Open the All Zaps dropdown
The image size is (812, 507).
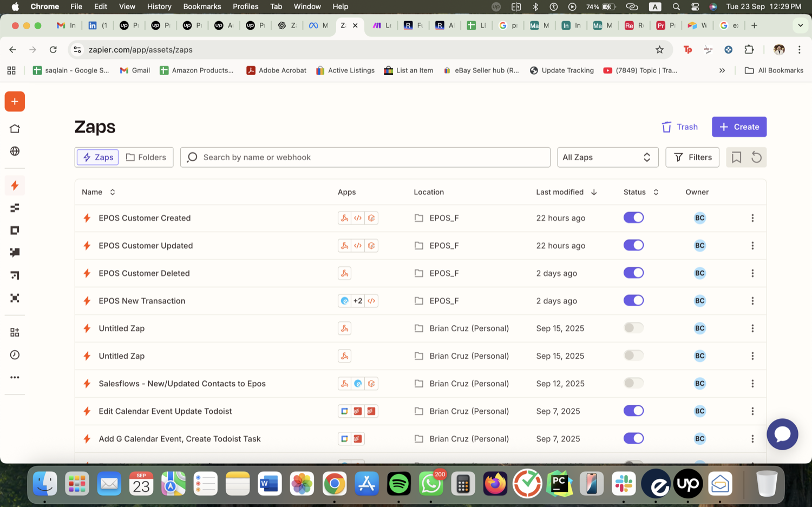click(607, 157)
